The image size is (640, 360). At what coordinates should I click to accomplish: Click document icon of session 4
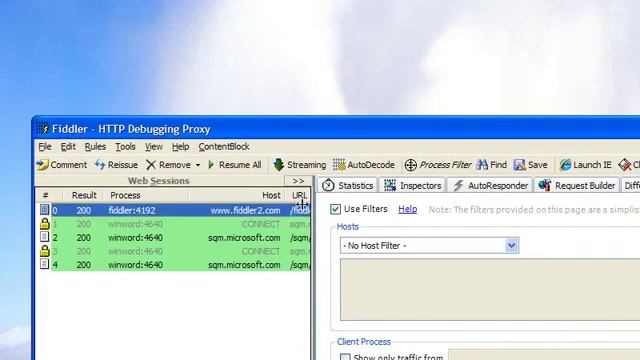[44, 264]
